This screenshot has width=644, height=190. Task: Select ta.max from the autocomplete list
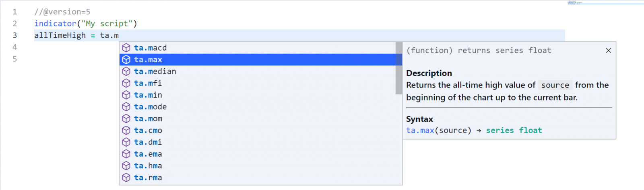pos(148,60)
